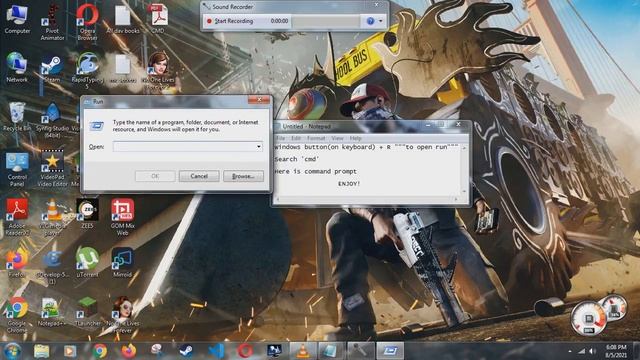Open the View menu in Notepad
640x360 pixels.
pos(337,138)
